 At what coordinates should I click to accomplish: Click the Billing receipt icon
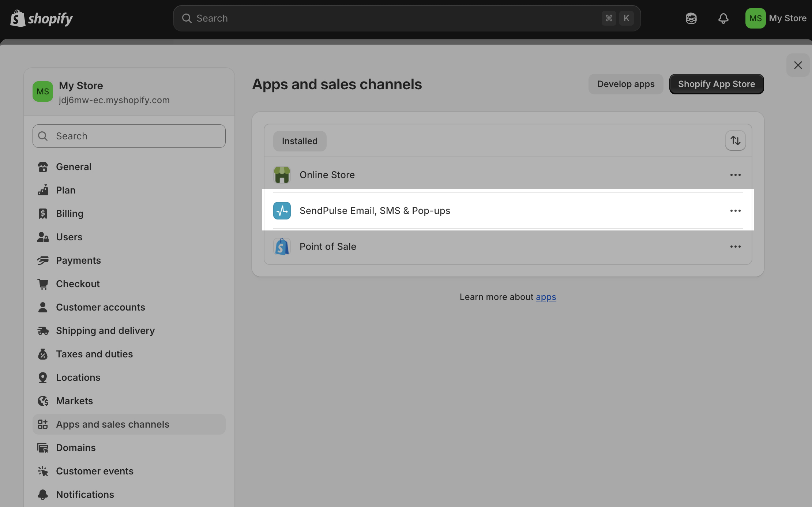click(43, 214)
